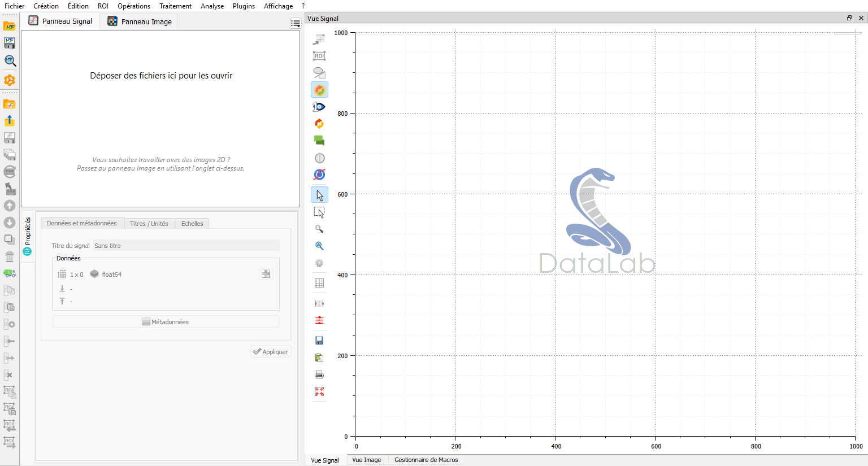
Task: Select the Echelles tab
Action: [192, 224]
